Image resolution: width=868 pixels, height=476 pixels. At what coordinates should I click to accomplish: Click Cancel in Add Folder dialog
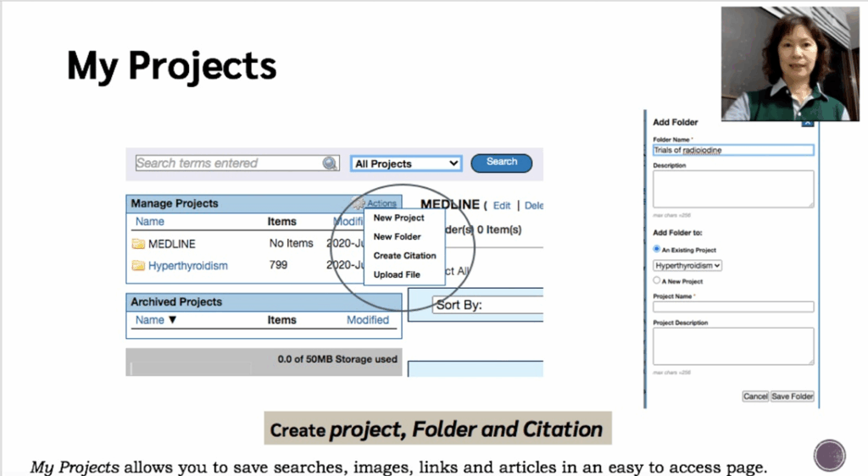754,396
